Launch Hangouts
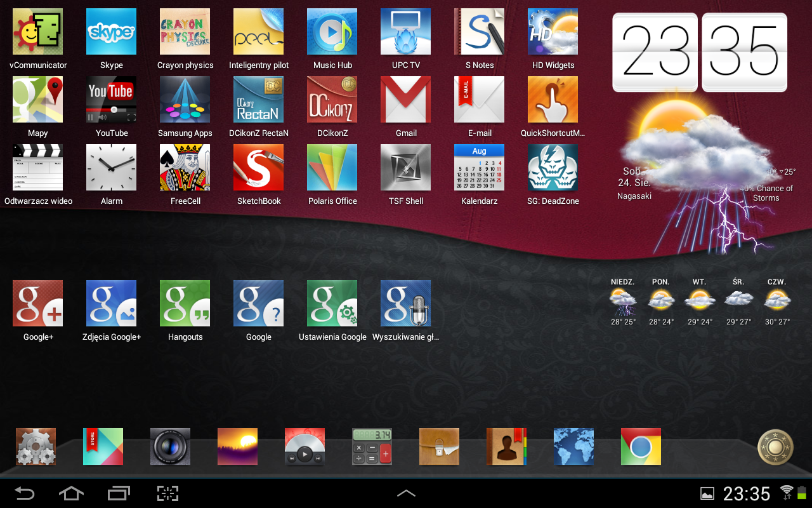The width and height of the screenshot is (812, 508). (185, 304)
